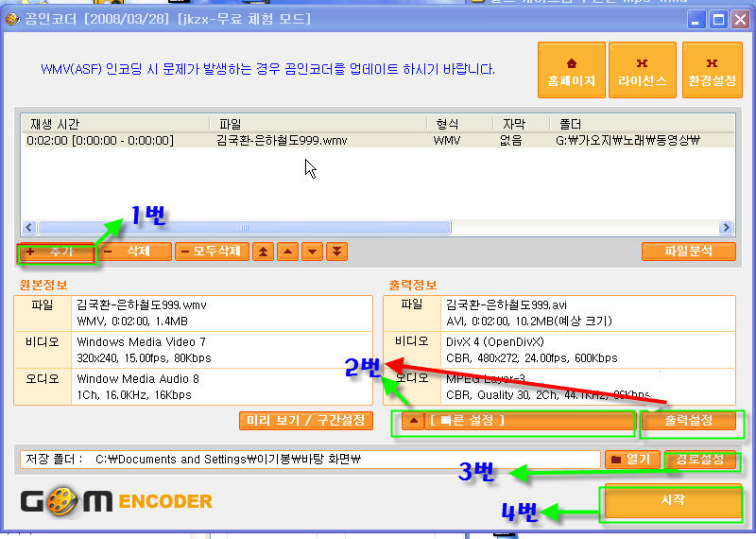
Task: Click 모두삭제 to remove all files
Action: [212, 252]
